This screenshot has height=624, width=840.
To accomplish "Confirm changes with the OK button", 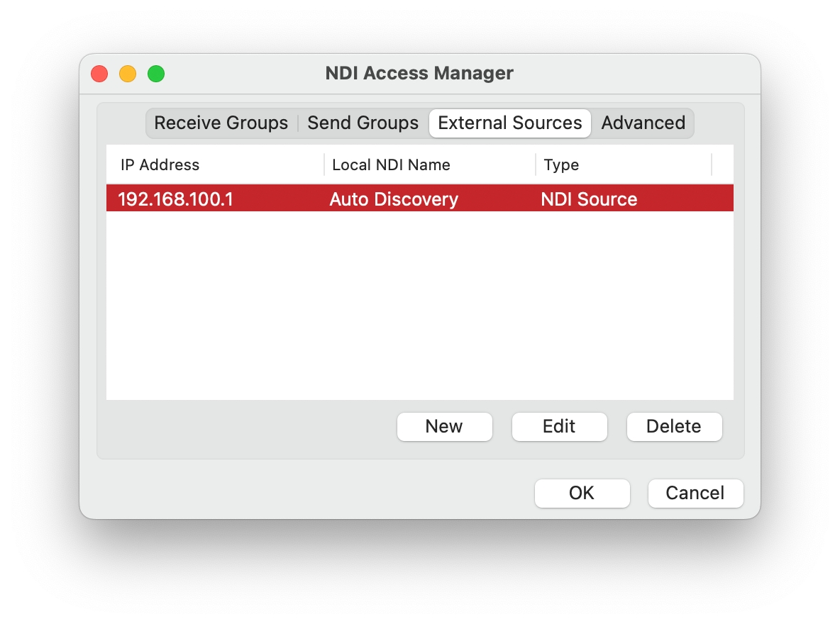I will pos(582,494).
